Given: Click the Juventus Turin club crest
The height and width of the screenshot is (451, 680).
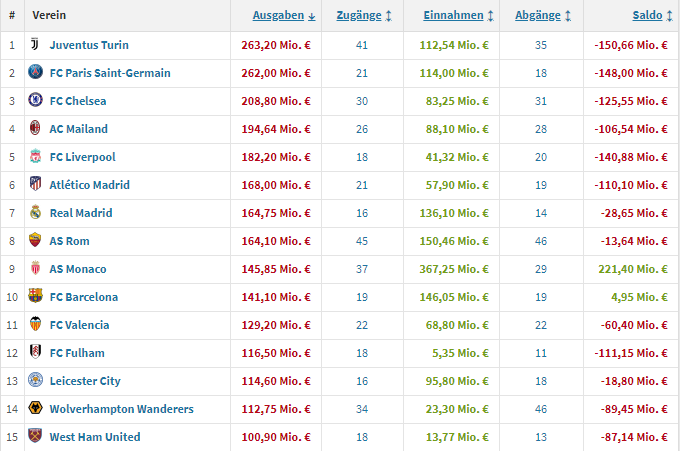Looking at the screenshot, I should tap(35, 44).
